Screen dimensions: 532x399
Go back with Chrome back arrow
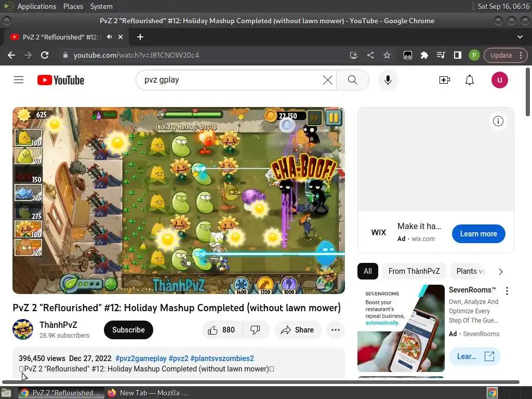pos(11,55)
